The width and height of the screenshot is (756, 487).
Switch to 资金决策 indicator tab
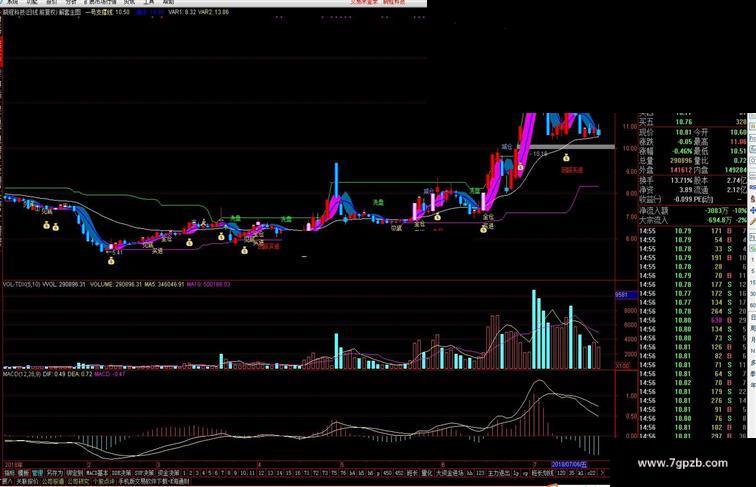point(168,473)
